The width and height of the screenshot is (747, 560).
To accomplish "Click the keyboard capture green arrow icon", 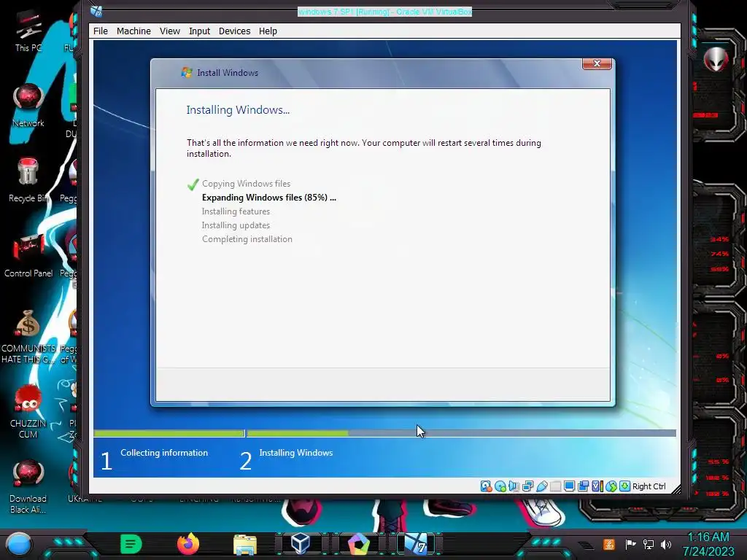I will click(x=624, y=486).
